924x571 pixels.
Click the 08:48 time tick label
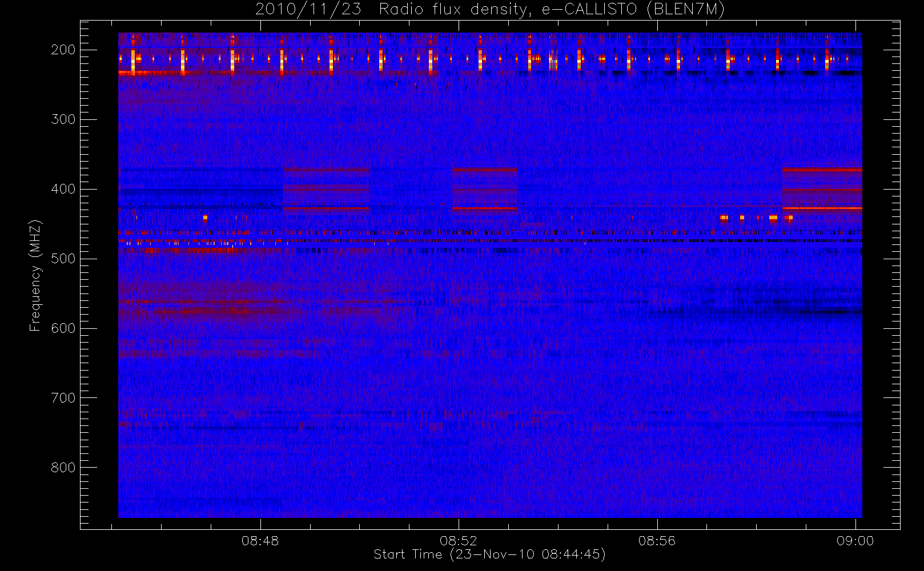point(260,541)
